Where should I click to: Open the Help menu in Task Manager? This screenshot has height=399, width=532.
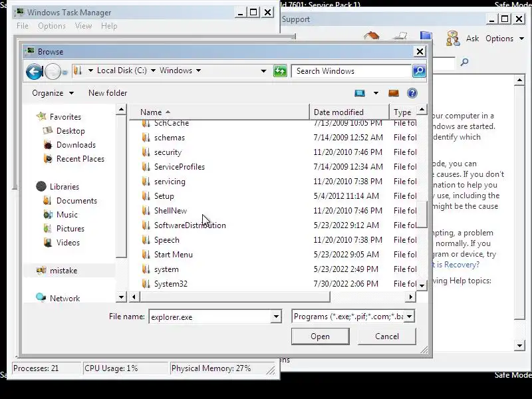tap(109, 26)
